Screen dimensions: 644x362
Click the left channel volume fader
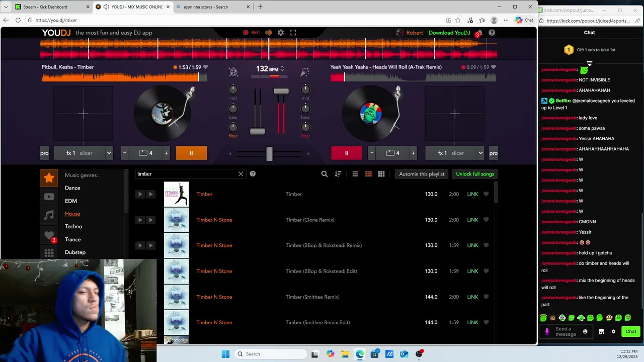click(x=257, y=131)
